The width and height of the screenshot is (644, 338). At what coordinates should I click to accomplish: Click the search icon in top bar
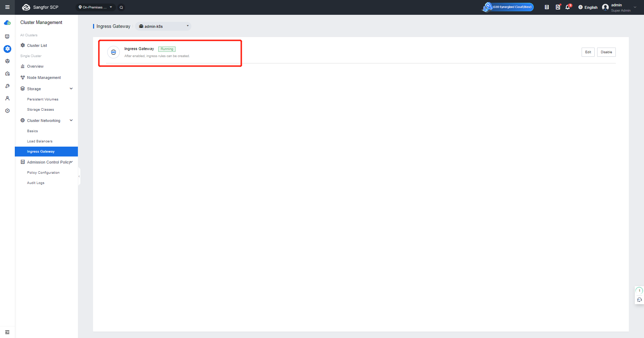click(121, 7)
